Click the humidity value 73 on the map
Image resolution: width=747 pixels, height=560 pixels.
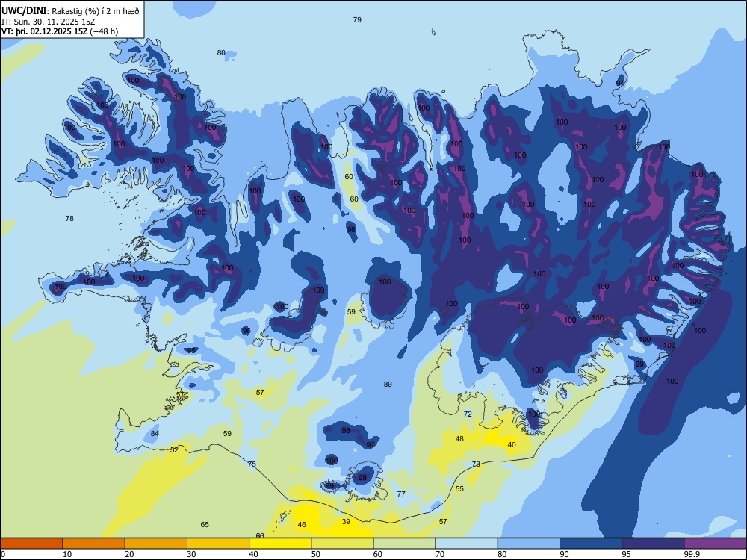476,464
